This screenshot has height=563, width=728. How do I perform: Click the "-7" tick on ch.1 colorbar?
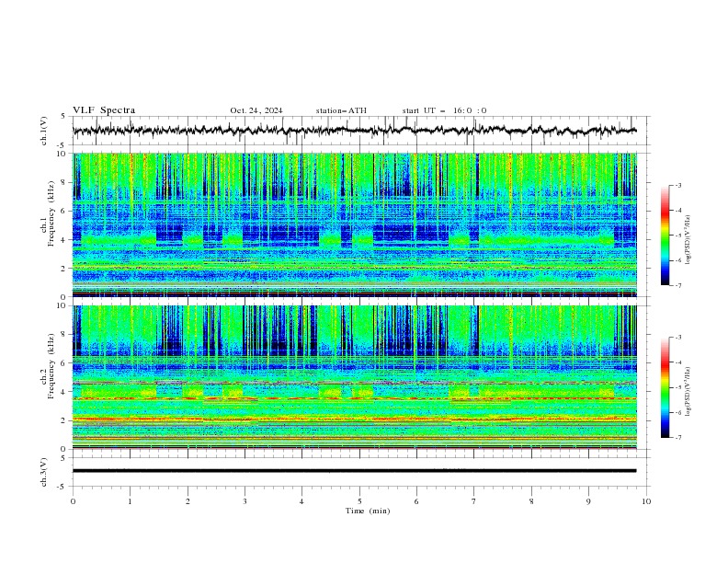pos(678,285)
